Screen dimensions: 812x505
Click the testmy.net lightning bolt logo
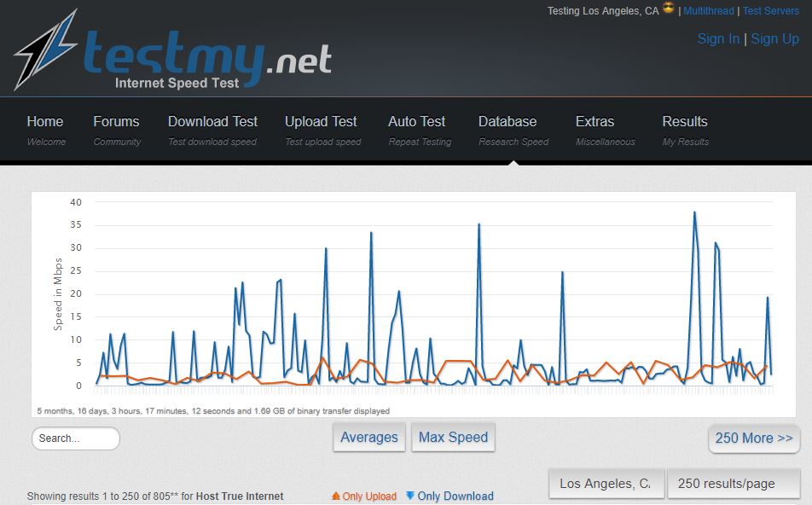point(45,49)
